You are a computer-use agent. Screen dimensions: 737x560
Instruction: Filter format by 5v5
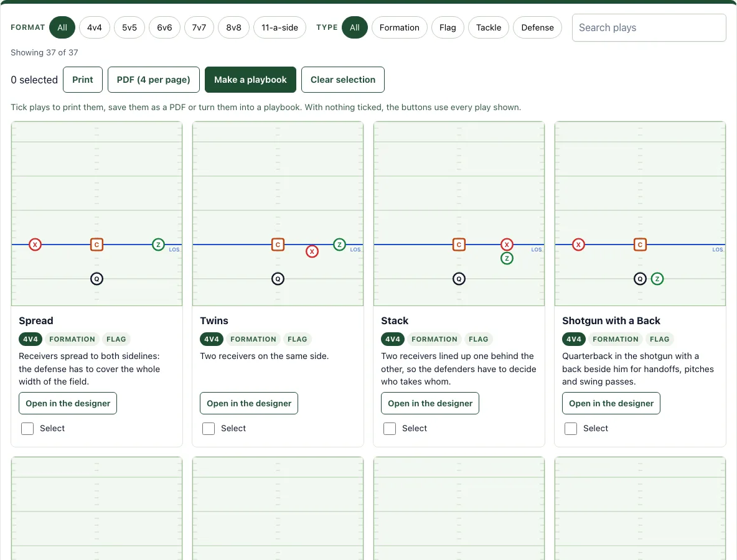(x=129, y=28)
